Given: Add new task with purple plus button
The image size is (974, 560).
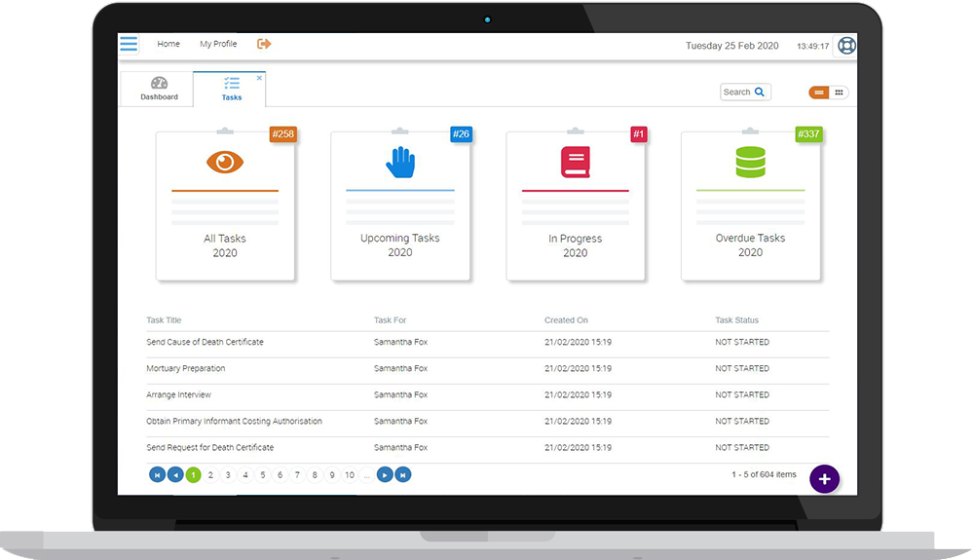Looking at the screenshot, I should [x=824, y=479].
